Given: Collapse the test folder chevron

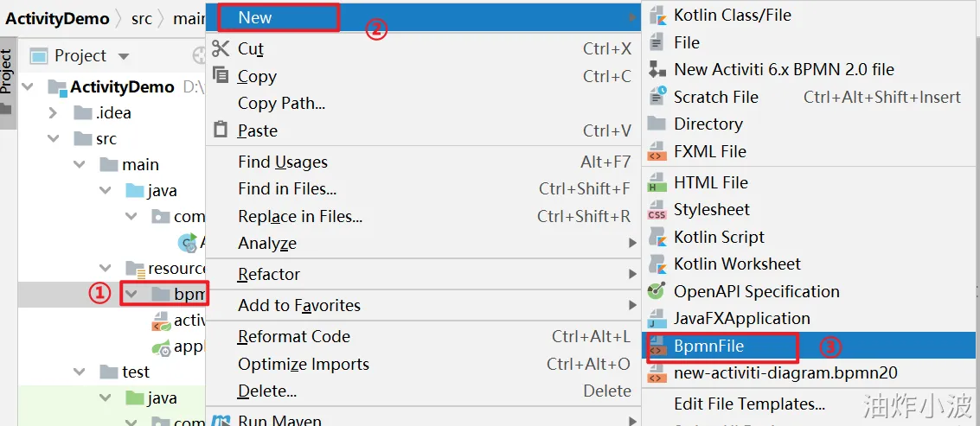Looking at the screenshot, I should 80,372.
